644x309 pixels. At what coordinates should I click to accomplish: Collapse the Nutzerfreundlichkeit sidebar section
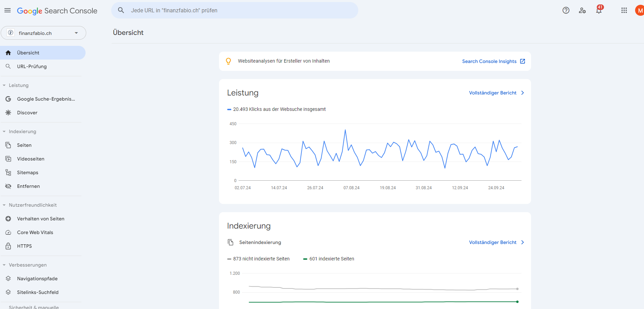pyautogui.click(x=4, y=205)
